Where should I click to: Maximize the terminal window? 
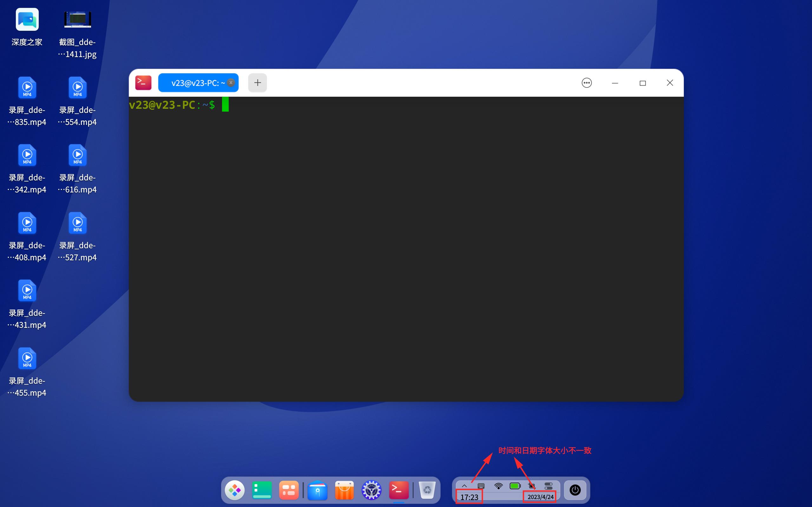(643, 83)
